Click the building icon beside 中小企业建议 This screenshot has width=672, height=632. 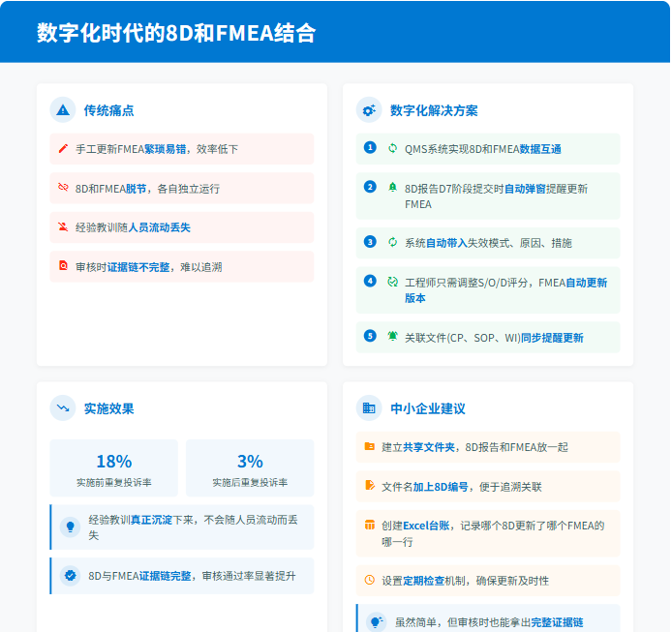click(369, 408)
